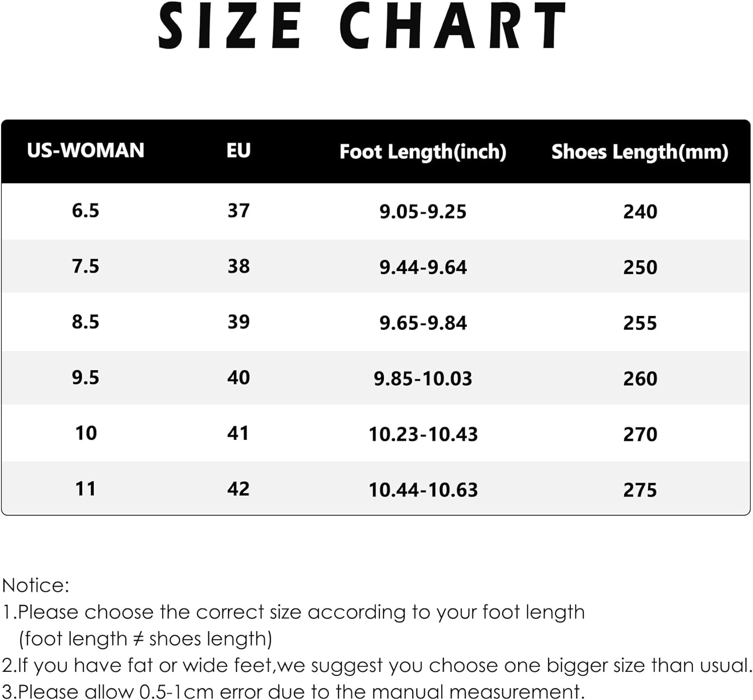
Task: Click US size 7.5 cell
Action: tap(85, 267)
